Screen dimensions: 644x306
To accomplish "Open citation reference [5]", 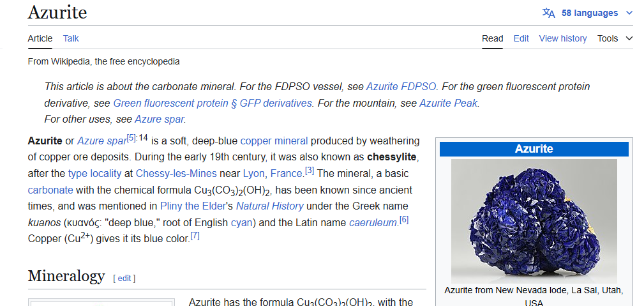I will click(131, 138).
